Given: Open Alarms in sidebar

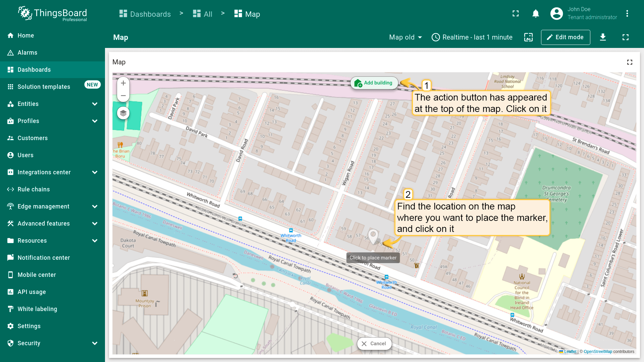Looking at the screenshot, I should point(28,53).
